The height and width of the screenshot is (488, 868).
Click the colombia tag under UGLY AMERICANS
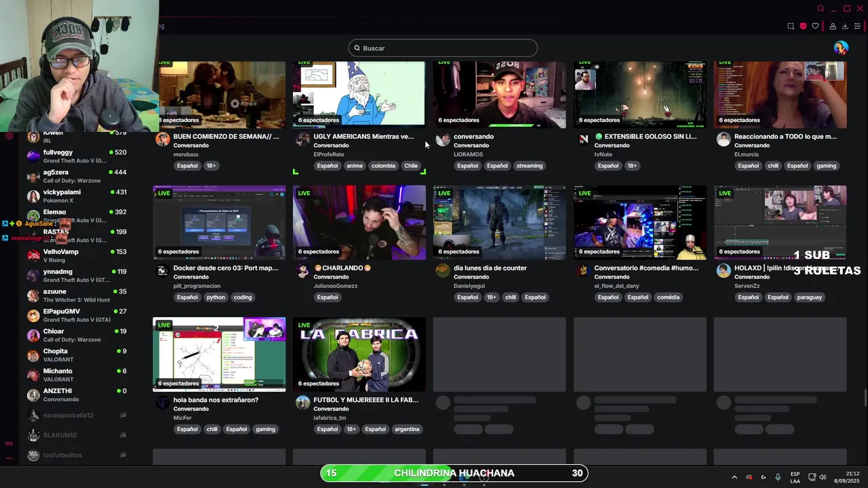383,165
